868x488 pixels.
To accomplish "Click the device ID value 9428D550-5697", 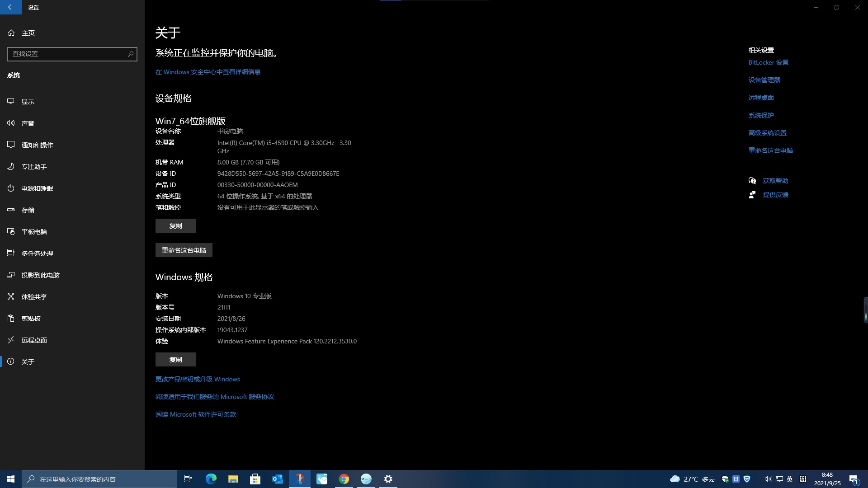I will (x=278, y=174).
